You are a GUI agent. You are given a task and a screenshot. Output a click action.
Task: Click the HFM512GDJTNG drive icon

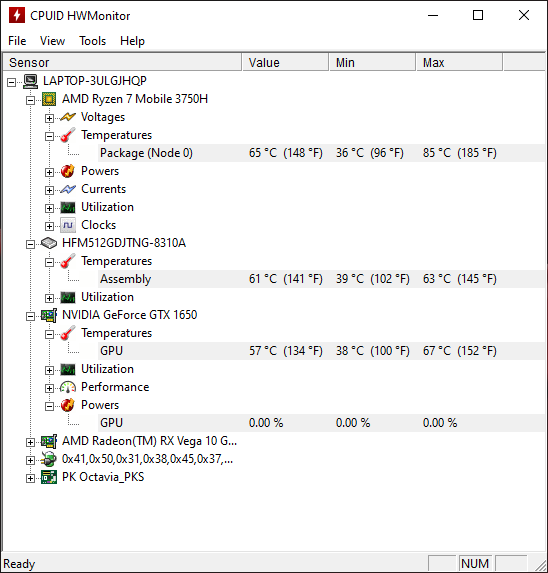pyautogui.click(x=49, y=243)
